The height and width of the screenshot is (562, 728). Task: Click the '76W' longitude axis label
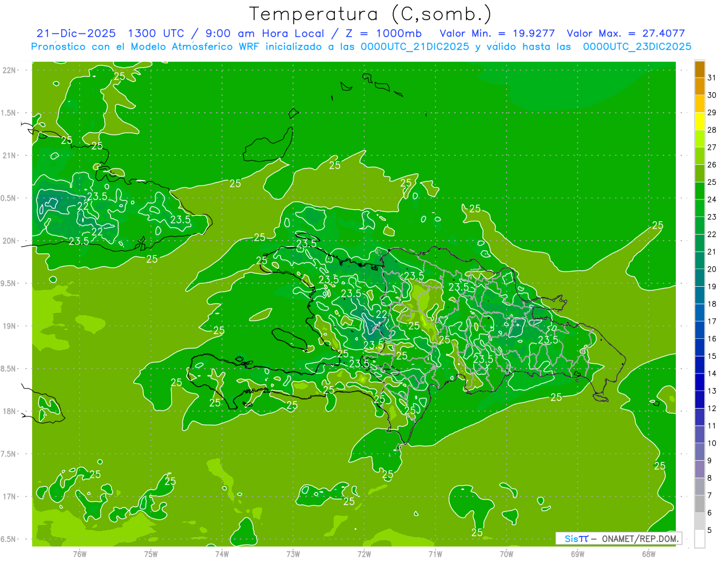(79, 554)
